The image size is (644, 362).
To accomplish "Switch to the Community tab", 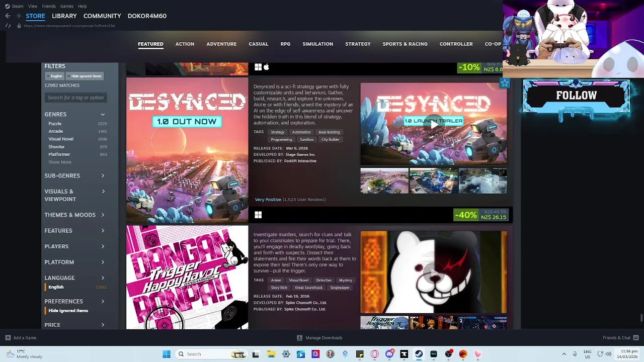I will point(102,16).
